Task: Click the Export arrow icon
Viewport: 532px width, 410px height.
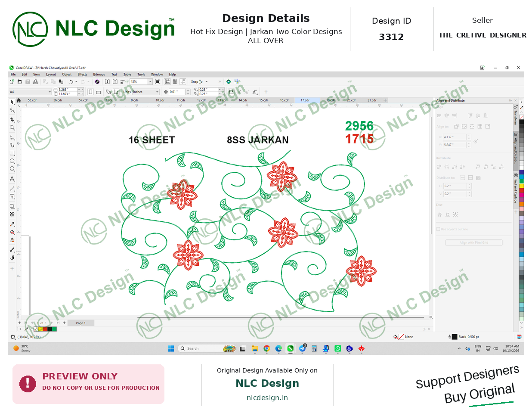Action: click(115, 81)
